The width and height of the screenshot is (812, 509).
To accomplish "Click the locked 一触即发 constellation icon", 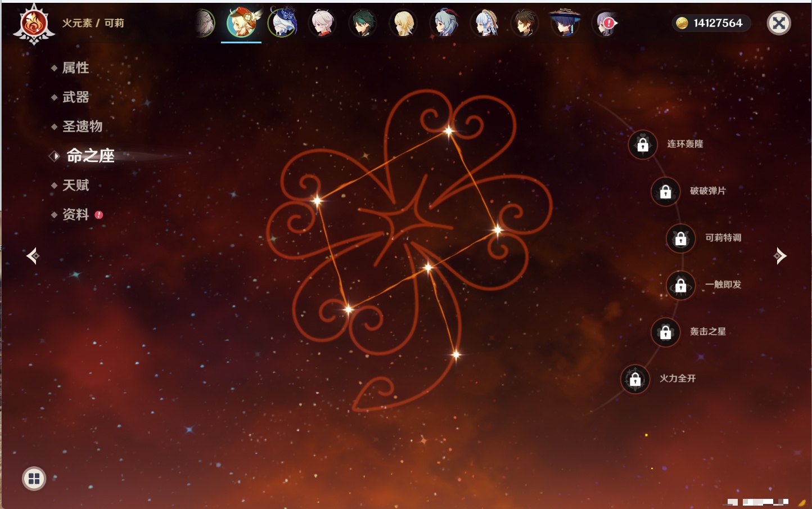I will click(x=680, y=286).
